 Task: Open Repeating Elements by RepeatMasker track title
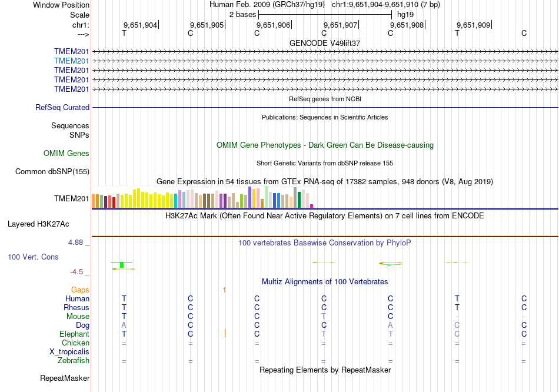pos(325,370)
